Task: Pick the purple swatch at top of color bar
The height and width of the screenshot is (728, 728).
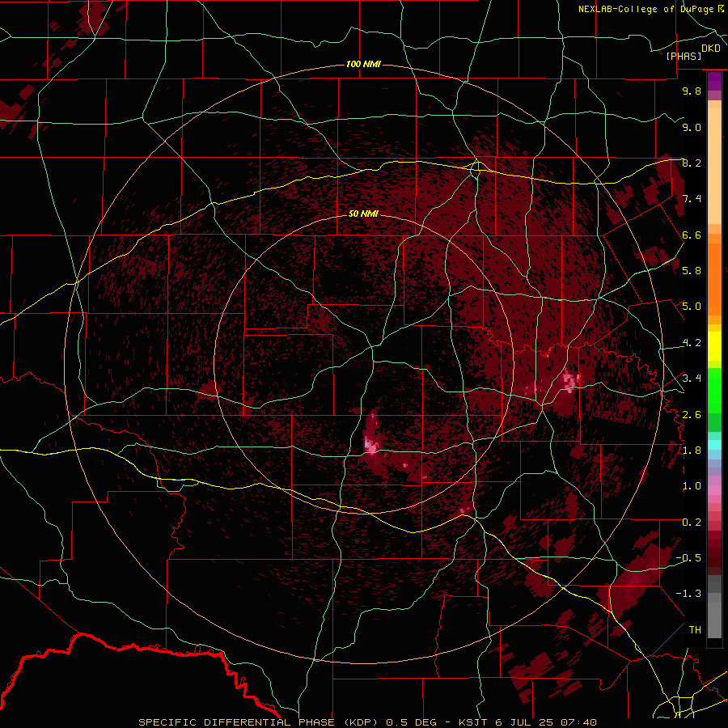Action: click(x=714, y=81)
